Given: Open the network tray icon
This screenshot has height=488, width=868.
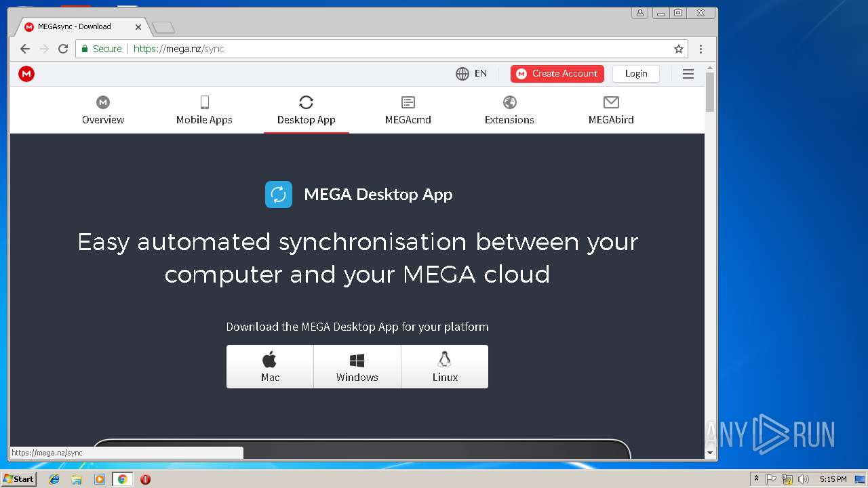Looking at the screenshot, I should pos(787,479).
